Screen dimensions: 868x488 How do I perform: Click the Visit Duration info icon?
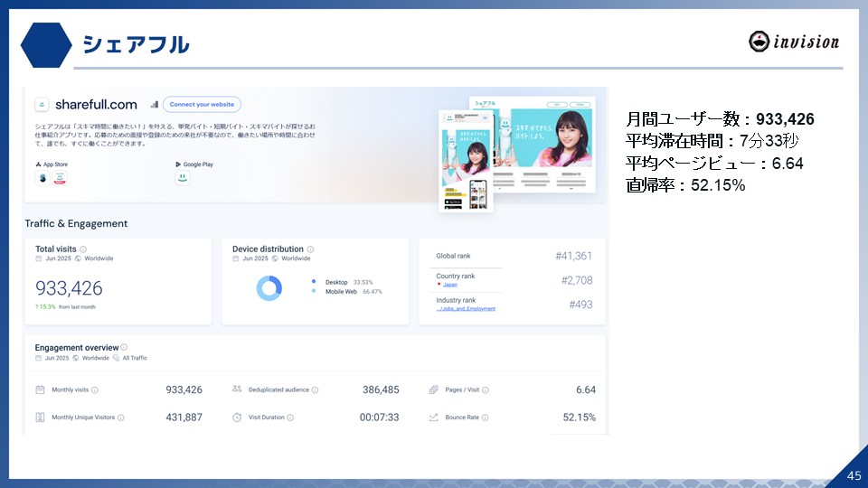290,418
